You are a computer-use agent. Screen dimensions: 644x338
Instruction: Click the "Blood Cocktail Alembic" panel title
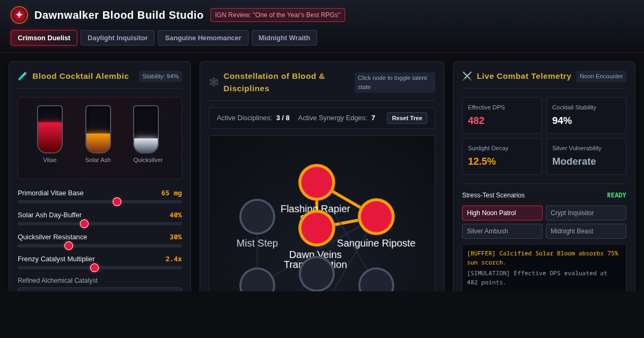coord(80,76)
